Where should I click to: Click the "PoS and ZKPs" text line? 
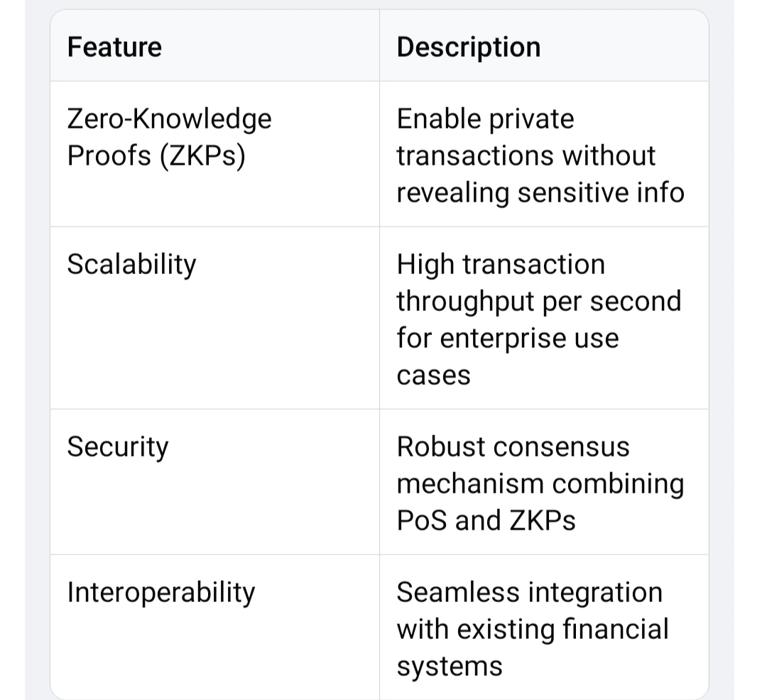coord(486,520)
